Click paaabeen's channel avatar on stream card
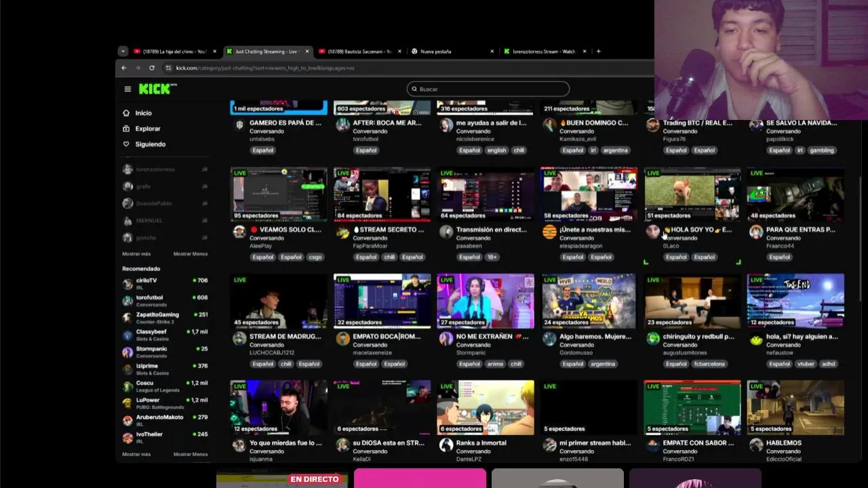This screenshot has height=488, width=868. (446, 232)
